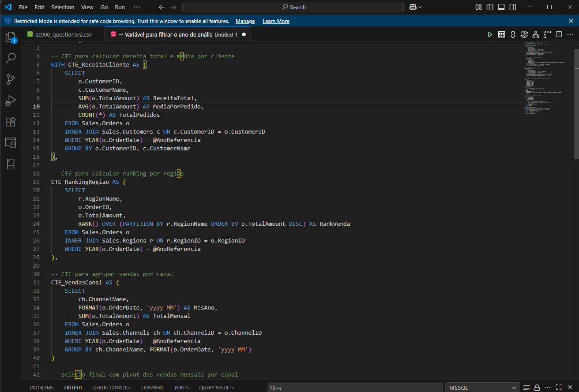Dismiss the Restricted Mode banner
This screenshot has width=579, height=392.
click(x=571, y=21)
